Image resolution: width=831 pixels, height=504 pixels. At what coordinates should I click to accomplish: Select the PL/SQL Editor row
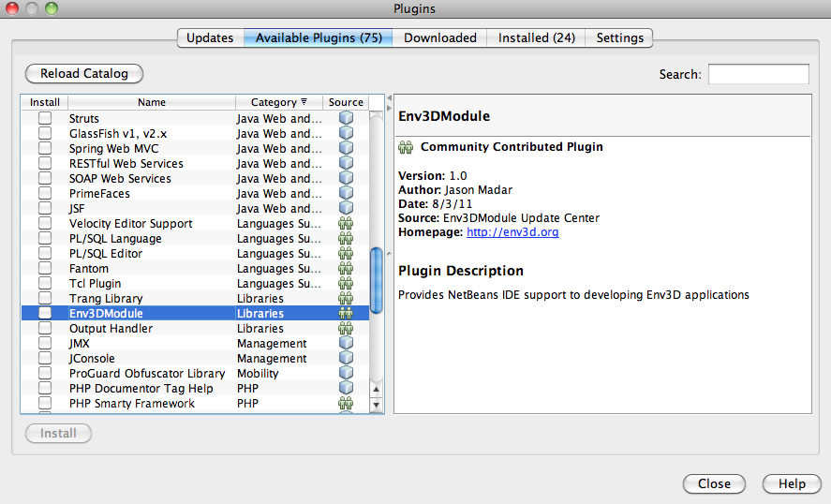195,253
